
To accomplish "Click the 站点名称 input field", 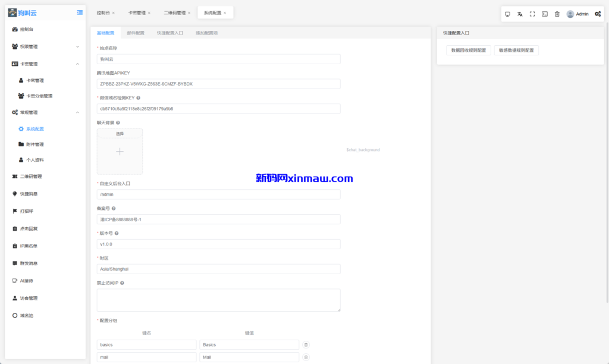I will click(218, 59).
